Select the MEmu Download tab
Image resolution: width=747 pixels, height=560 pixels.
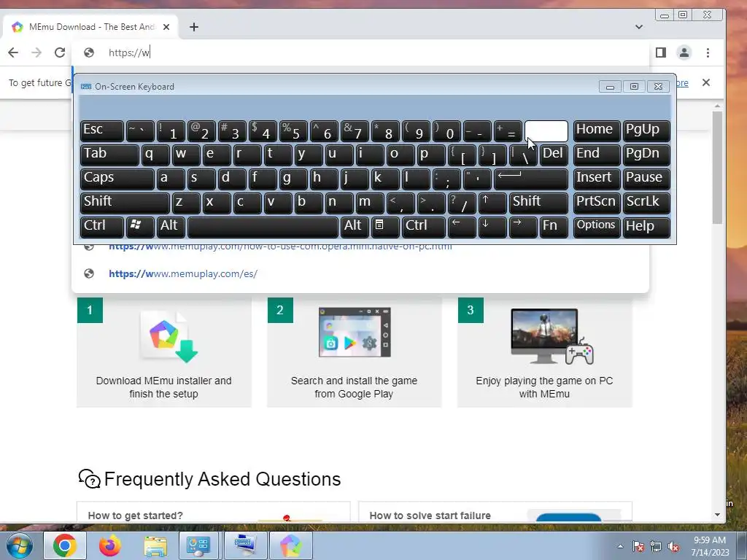90,27
